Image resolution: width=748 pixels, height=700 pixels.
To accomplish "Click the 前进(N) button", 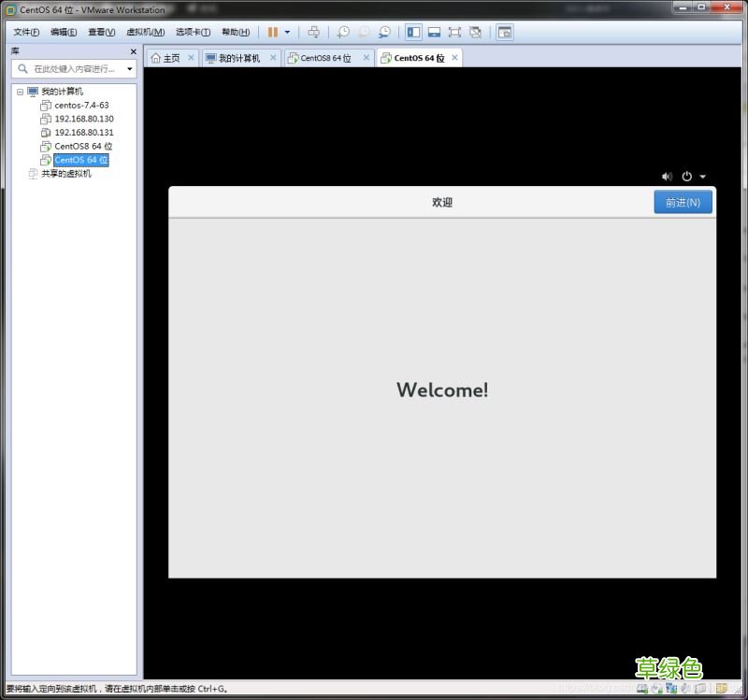I will 683,203.
